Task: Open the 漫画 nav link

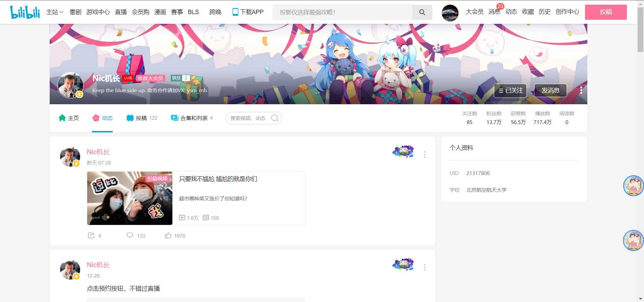Action: coord(160,12)
